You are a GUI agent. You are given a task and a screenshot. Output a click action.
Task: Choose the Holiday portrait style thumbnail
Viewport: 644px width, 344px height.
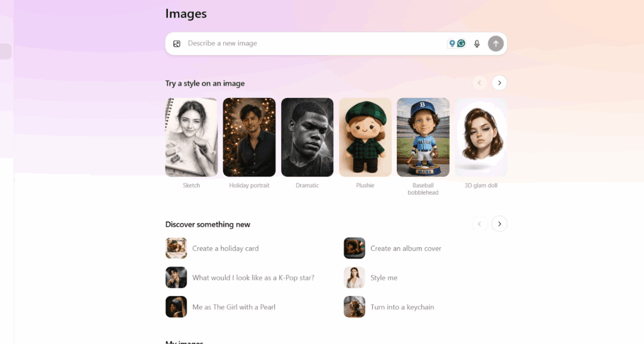[249, 137]
